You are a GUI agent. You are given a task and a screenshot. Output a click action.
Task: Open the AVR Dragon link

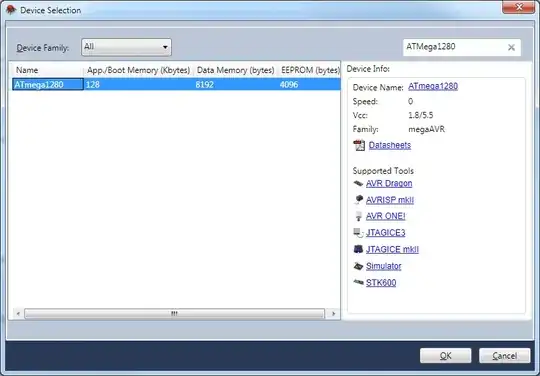(x=389, y=184)
